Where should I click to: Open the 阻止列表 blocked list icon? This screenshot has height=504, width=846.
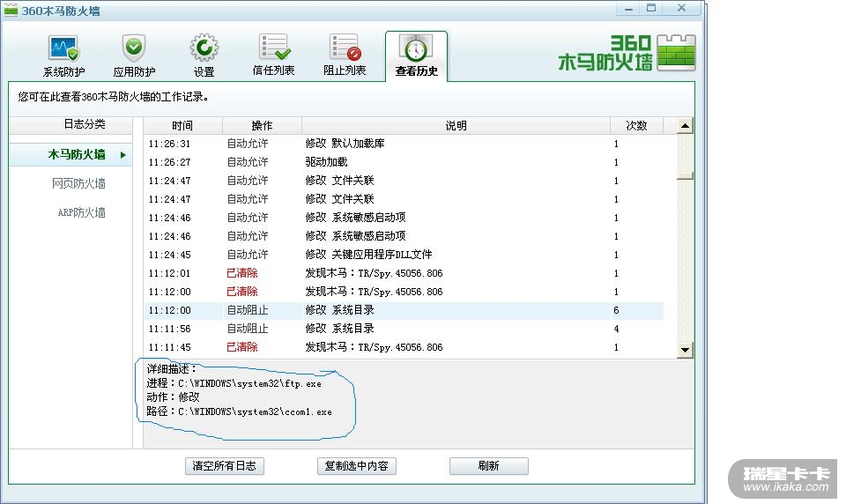[345, 48]
